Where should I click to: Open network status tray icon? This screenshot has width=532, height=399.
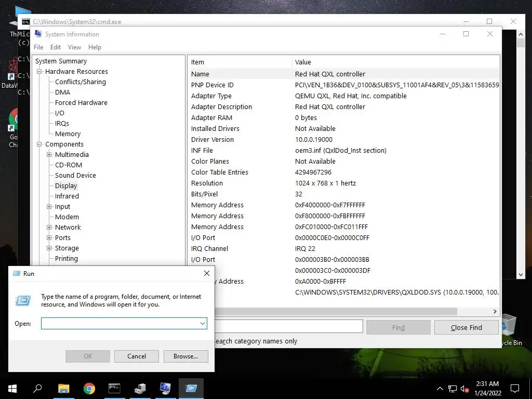(453, 389)
